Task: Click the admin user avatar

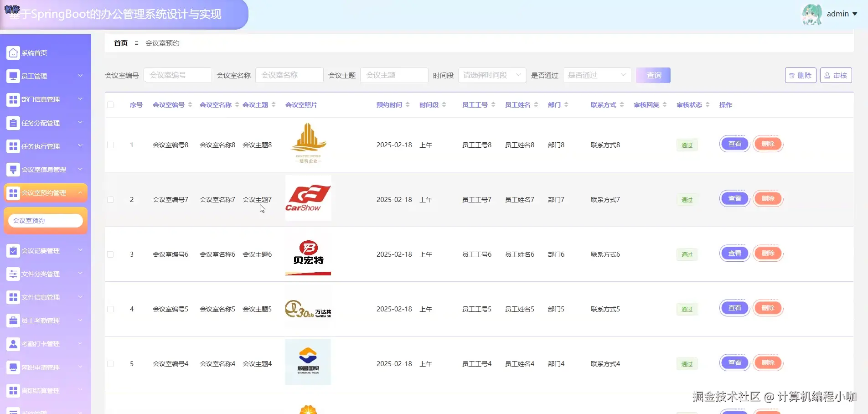Action: click(x=812, y=14)
